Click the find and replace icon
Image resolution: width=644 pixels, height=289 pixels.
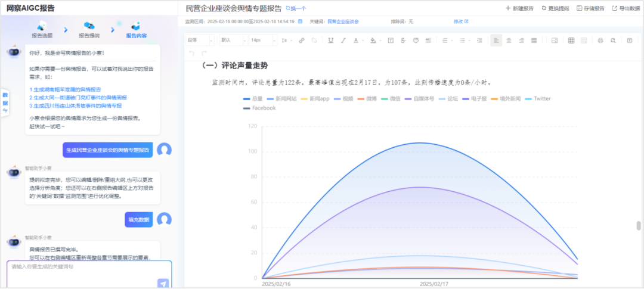tap(613, 41)
